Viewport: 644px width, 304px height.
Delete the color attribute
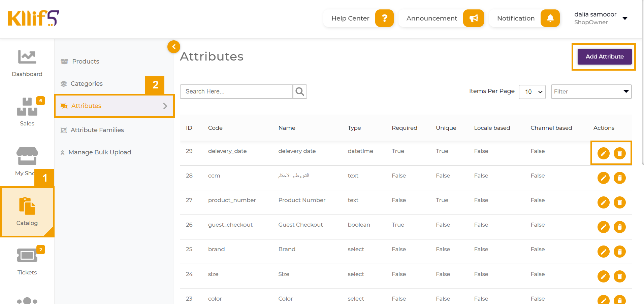point(620,300)
